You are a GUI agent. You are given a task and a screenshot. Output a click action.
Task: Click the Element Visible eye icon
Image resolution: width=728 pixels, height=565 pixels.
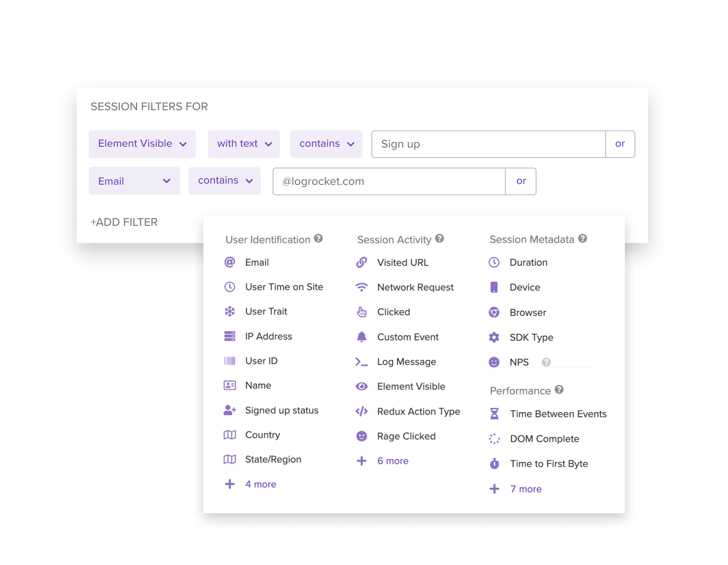point(362,386)
